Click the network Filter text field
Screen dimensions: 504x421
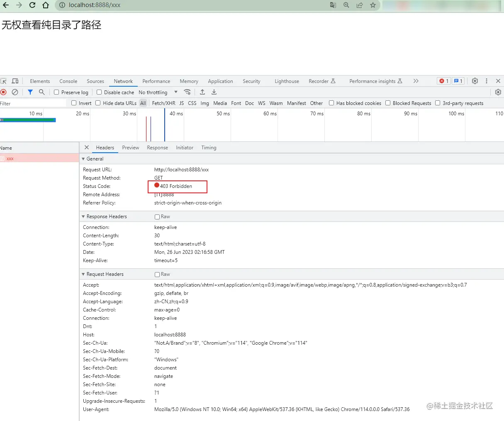click(33, 103)
